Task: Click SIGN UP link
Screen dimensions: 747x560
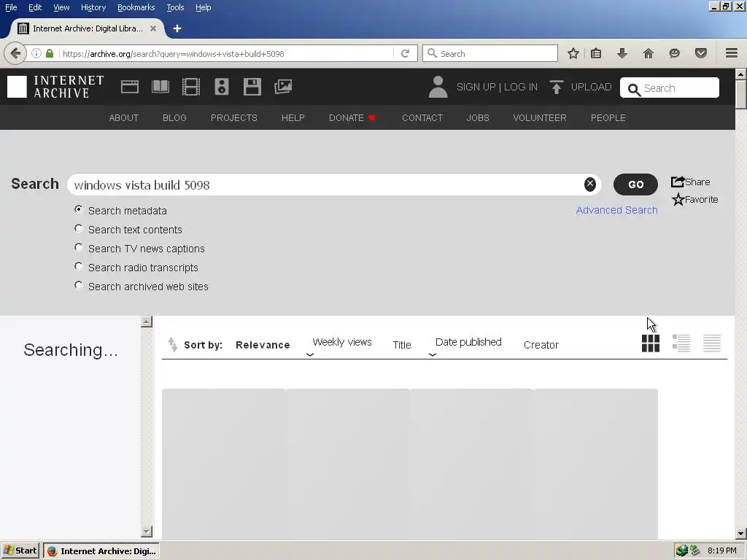Action: [476, 87]
